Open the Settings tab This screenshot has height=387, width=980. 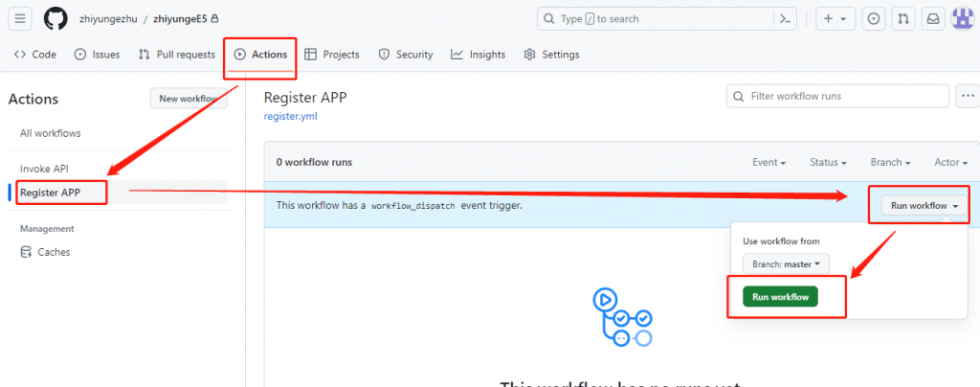[551, 55]
